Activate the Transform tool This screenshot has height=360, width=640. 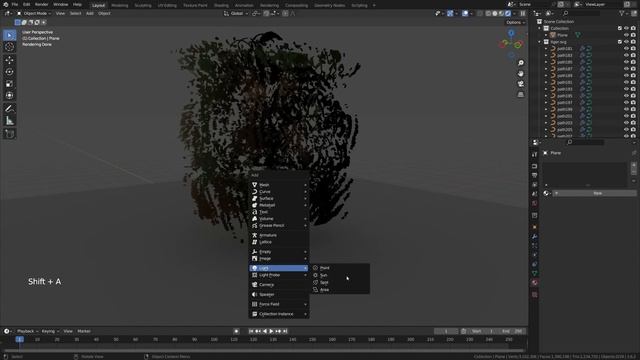pos(9,96)
